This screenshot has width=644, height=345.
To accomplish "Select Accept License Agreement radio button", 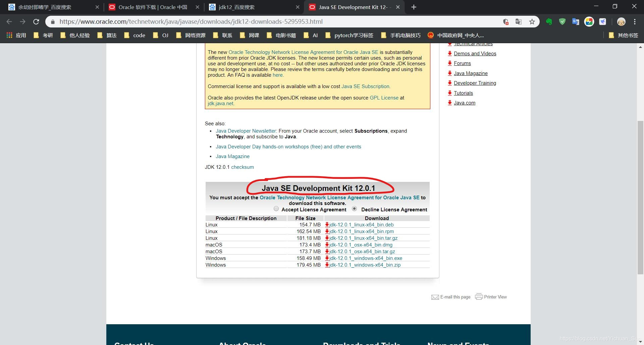I will pos(276,209).
